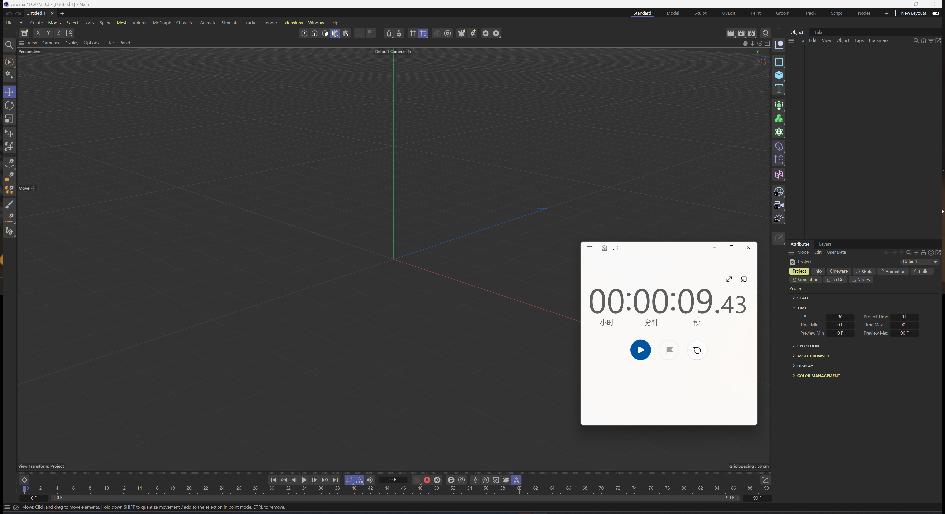This screenshot has width=945, height=514.
Task: Play the animation forward in the timeline
Action: pyautogui.click(x=304, y=480)
